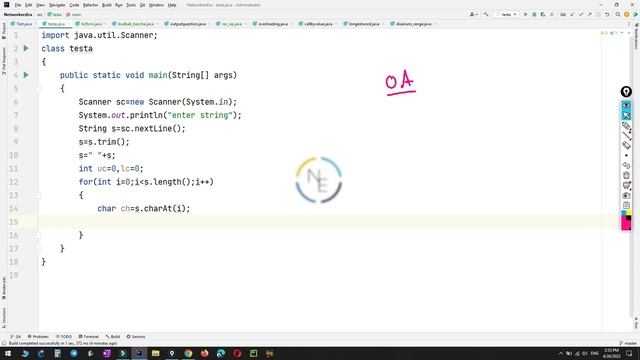Show hidden system tray icons chevron
Image resolution: width=640 pixels, height=360 pixels.
click(x=560, y=353)
